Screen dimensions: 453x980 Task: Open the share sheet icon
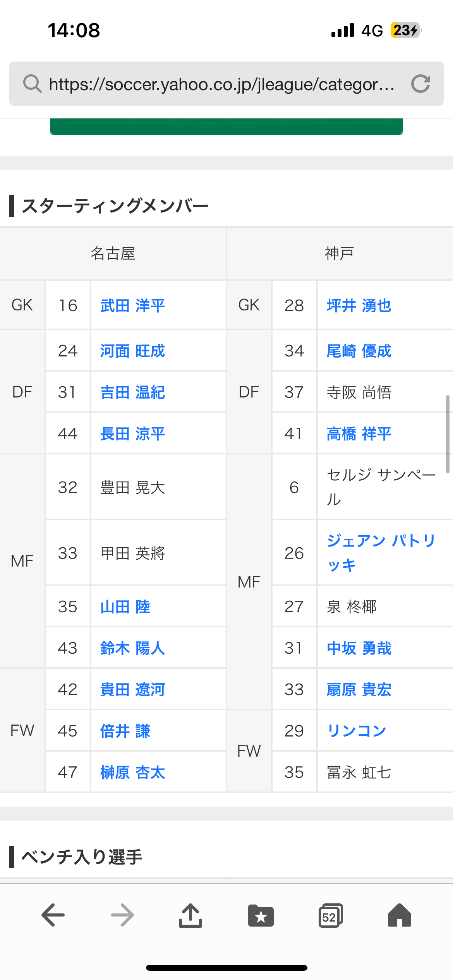coord(190,915)
